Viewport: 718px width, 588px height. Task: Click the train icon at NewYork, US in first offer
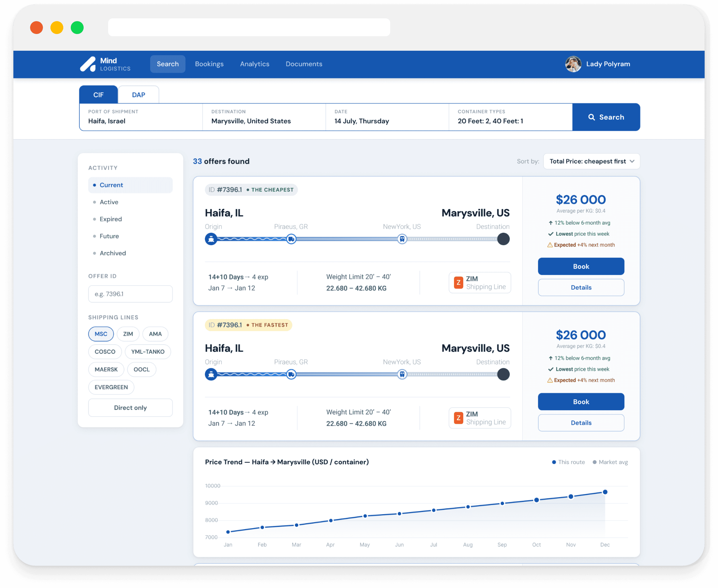(402, 239)
